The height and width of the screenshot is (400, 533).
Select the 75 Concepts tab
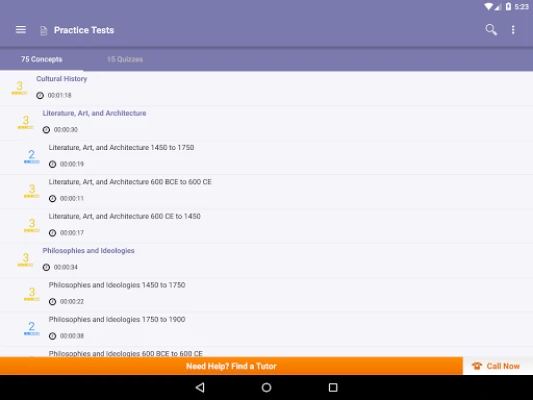point(41,59)
